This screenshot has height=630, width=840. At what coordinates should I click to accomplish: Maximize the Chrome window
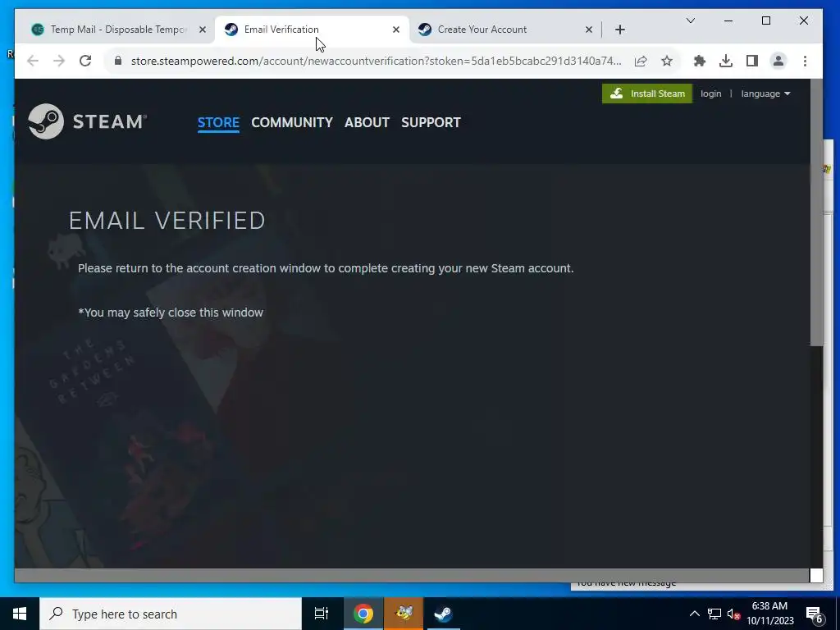[766, 21]
